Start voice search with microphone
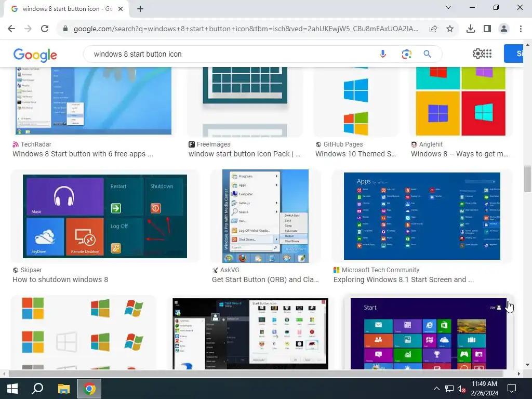 pyautogui.click(x=383, y=54)
